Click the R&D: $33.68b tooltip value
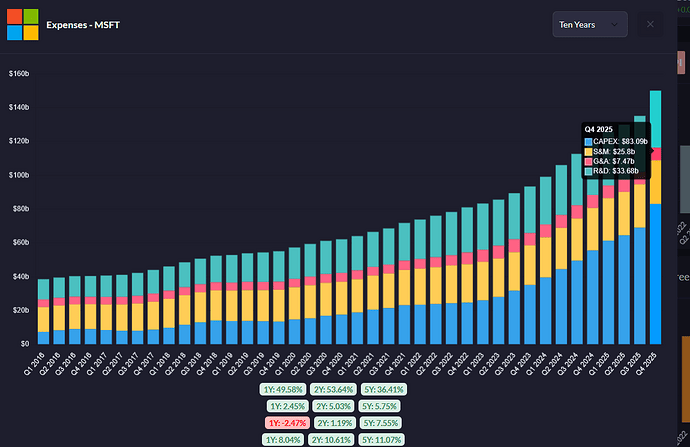The width and height of the screenshot is (690, 447). coord(616,171)
